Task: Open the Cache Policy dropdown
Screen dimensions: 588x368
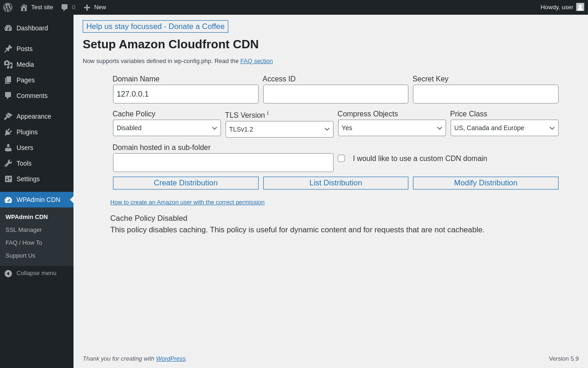Action: click(x=167, y=128)
